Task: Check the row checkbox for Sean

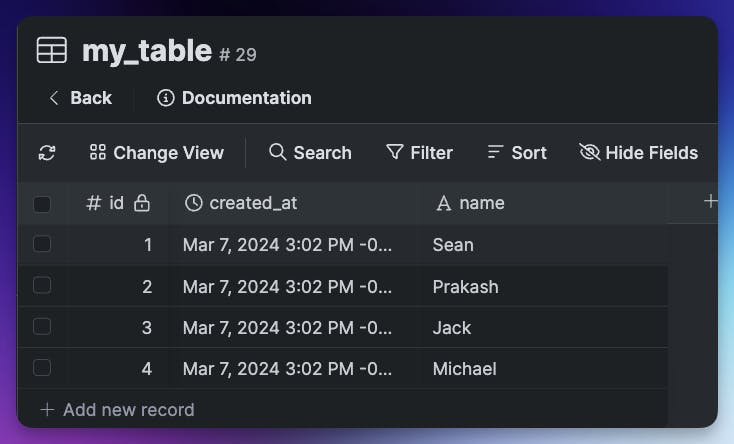Action: pos(42,244)
